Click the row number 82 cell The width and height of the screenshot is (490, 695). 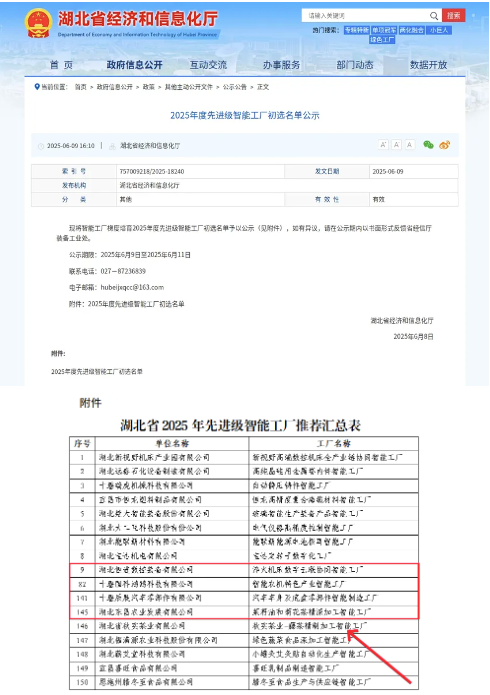[82, 584]
